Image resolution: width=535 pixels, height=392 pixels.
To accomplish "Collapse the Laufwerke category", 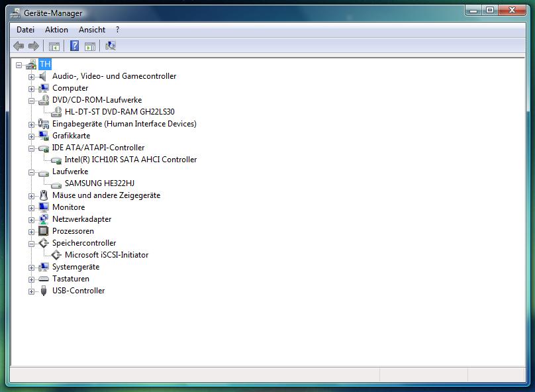I will [31, 172].
